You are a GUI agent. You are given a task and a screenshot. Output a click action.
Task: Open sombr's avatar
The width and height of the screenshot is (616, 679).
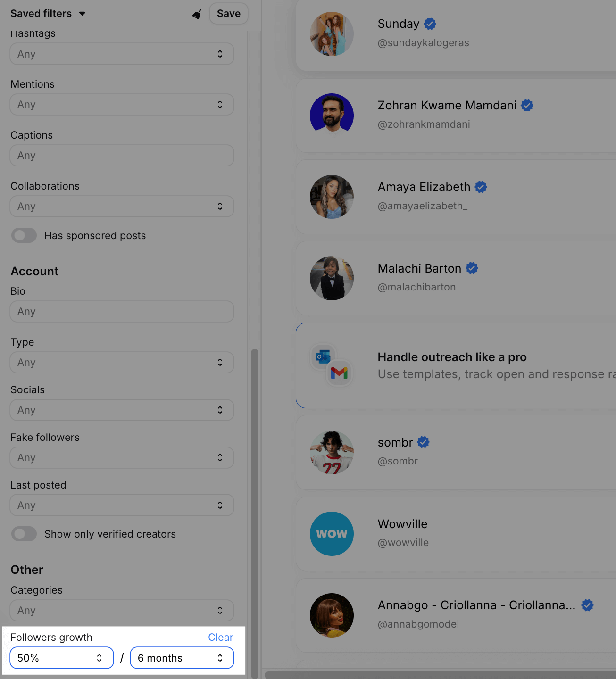click(332, 452)
